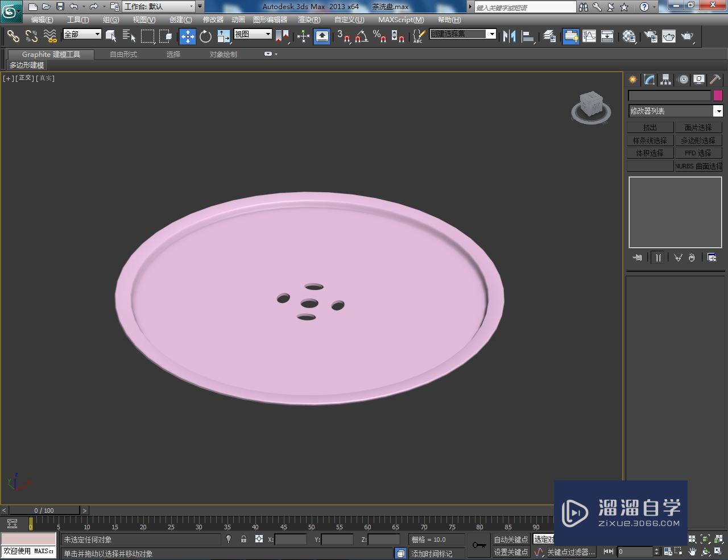Open workspace dropdown 工作台: 默认

point(159,7)
